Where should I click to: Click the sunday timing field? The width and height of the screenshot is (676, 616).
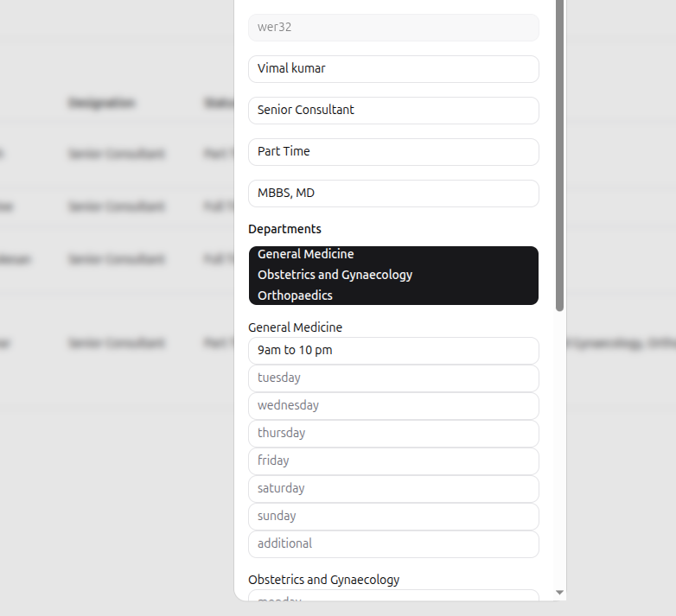[x=393, y=517]
